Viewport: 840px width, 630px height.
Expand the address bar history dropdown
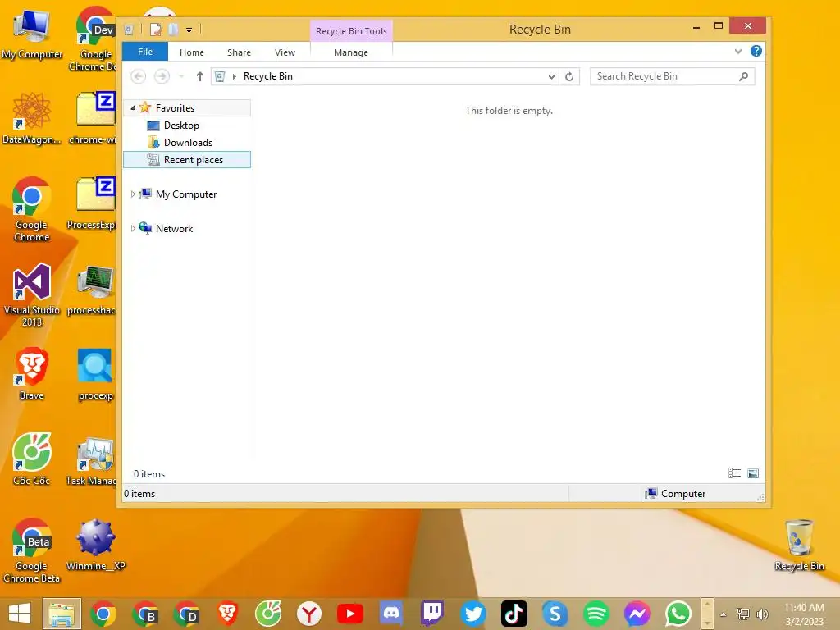tap(551, 76)
